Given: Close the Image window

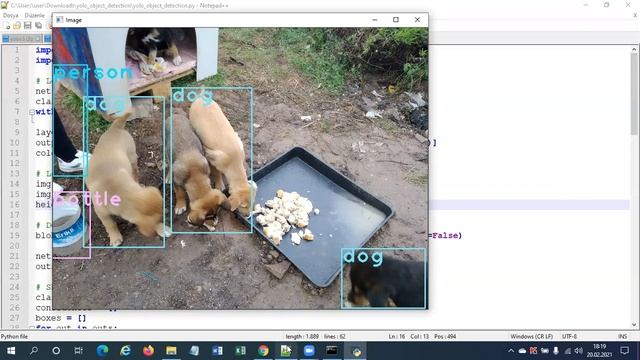Looking at the screenshot, I should pyautogui.click(x=417, y=20).
